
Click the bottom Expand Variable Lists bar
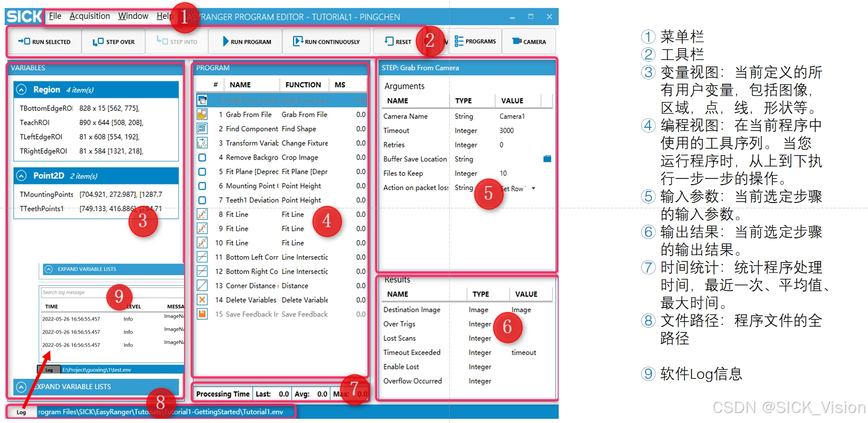click(96, 387)
